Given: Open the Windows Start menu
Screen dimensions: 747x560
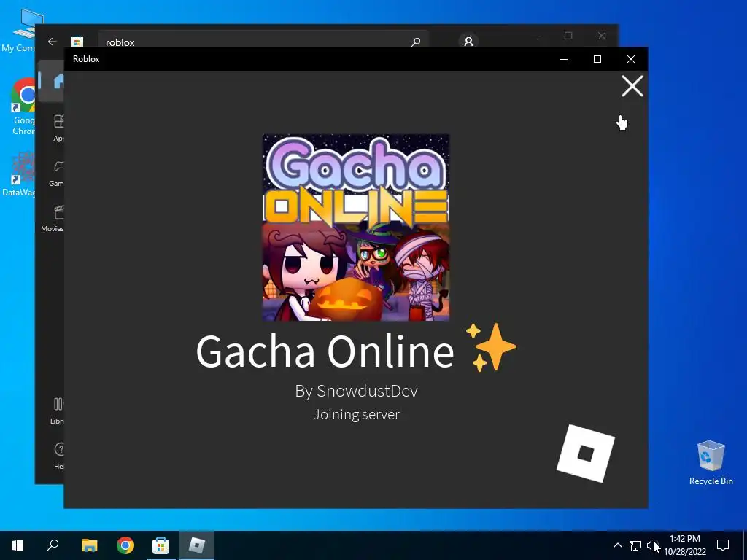Looking at the screenshot, I should click(x=18, y=545).
